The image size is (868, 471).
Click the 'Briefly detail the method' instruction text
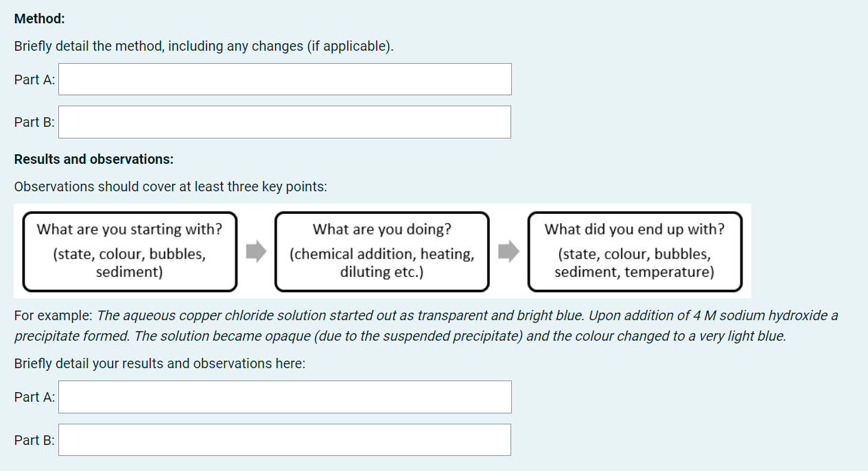pos(204,47)
